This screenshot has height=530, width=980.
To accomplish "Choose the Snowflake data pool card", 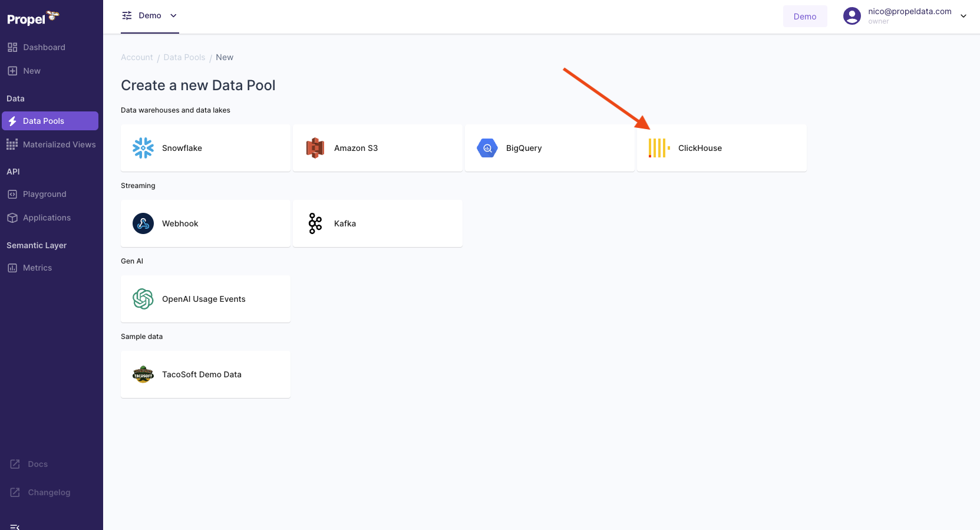I will point(206,148).
